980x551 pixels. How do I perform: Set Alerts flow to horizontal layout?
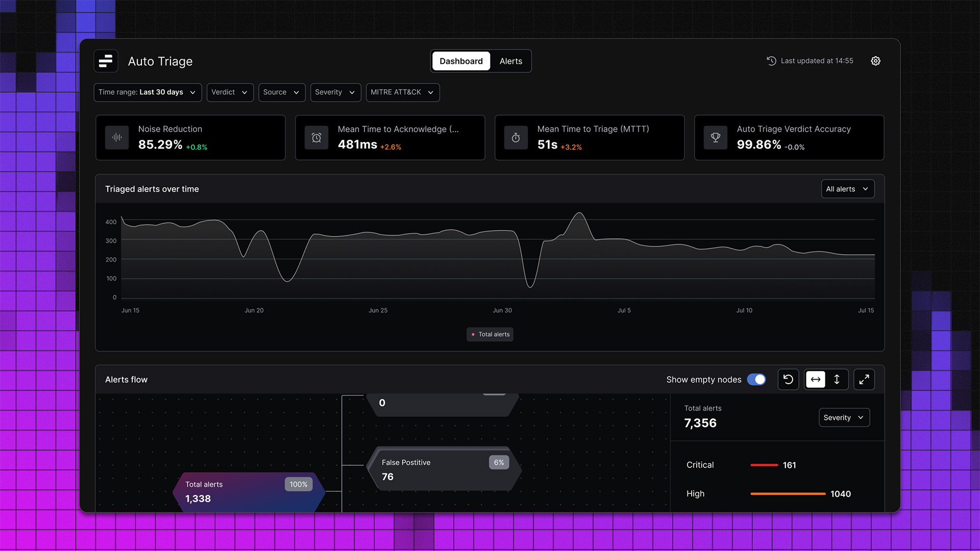click(x=816, y=380)
